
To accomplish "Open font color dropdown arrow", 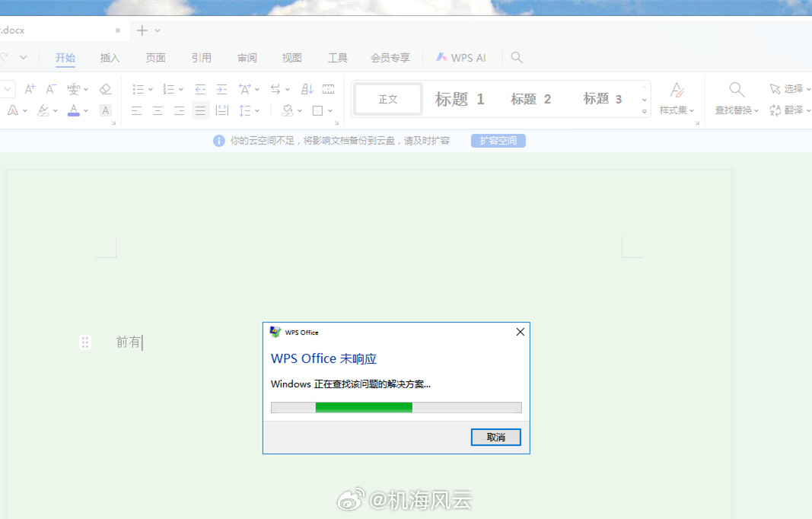I will tap(86, 111).
